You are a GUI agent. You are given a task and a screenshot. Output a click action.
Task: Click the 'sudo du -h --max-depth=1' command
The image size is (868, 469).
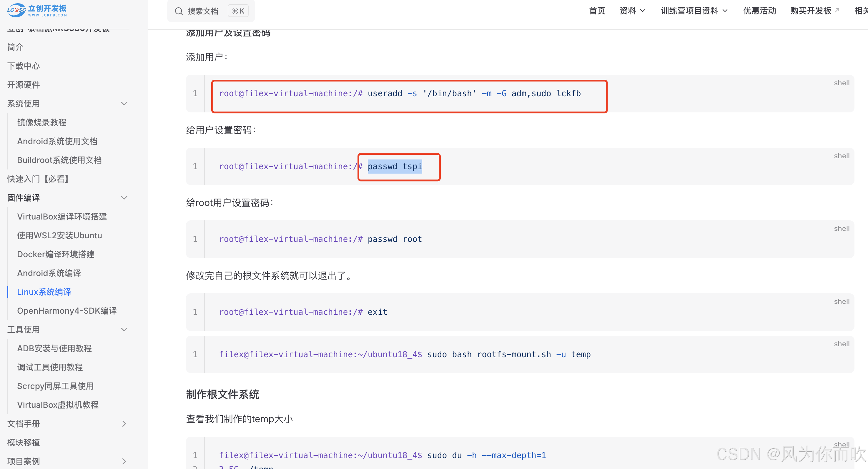point(487,455)
